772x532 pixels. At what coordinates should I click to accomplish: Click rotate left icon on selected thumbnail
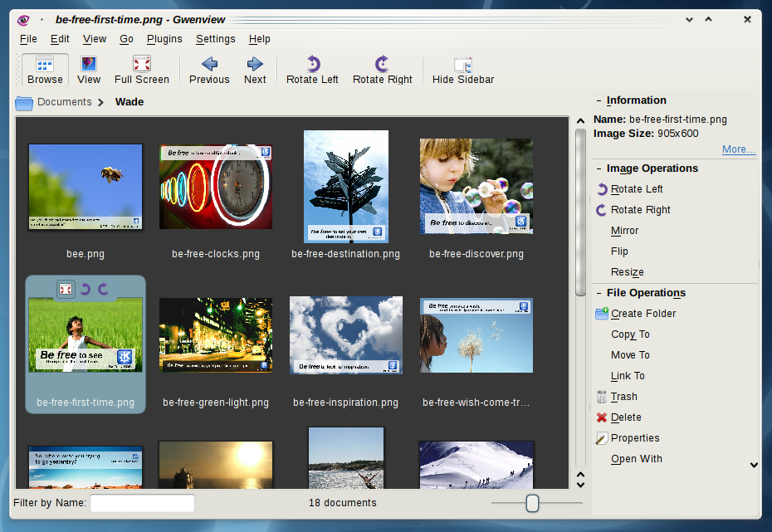86,289
